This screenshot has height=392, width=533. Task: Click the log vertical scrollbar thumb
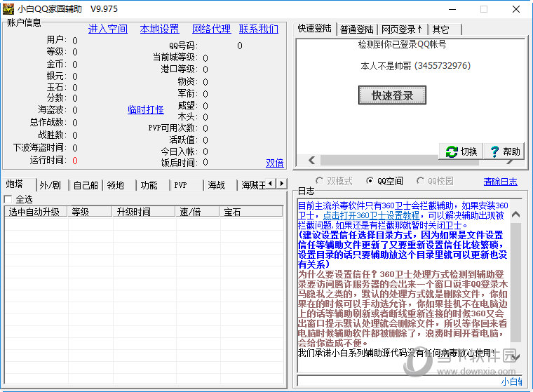(515, 283)
